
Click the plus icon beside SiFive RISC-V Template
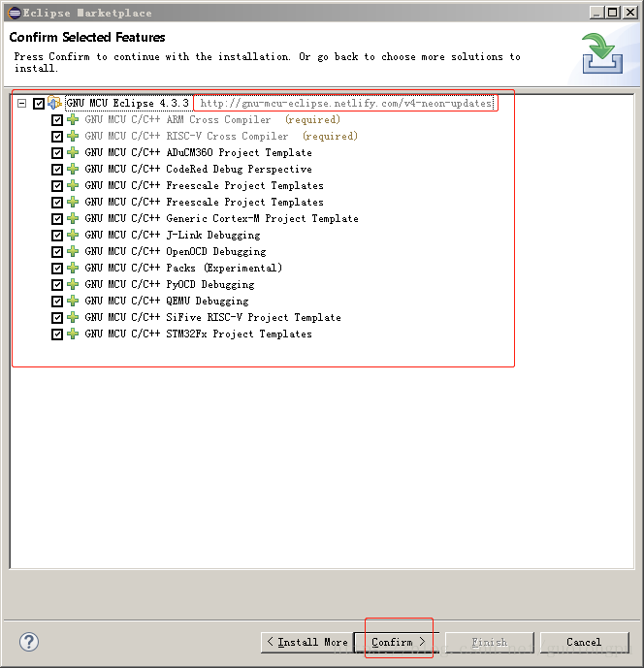coord(73,317)
